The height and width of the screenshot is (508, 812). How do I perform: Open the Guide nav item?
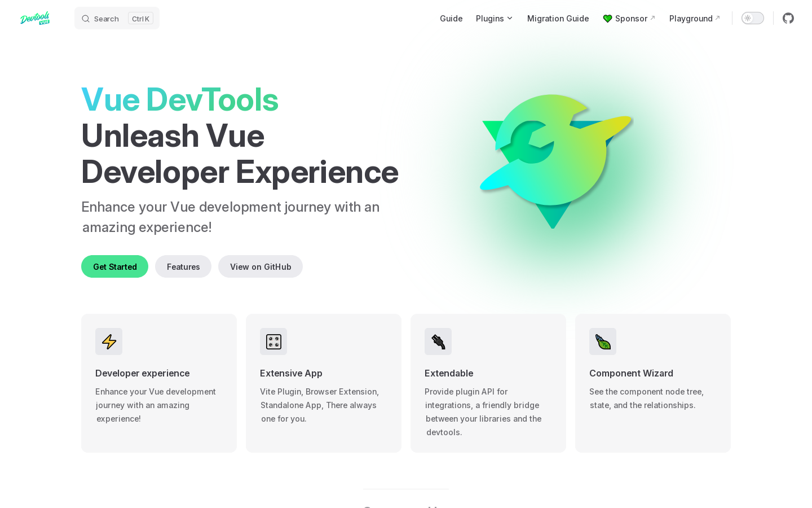tap(451, 19)
